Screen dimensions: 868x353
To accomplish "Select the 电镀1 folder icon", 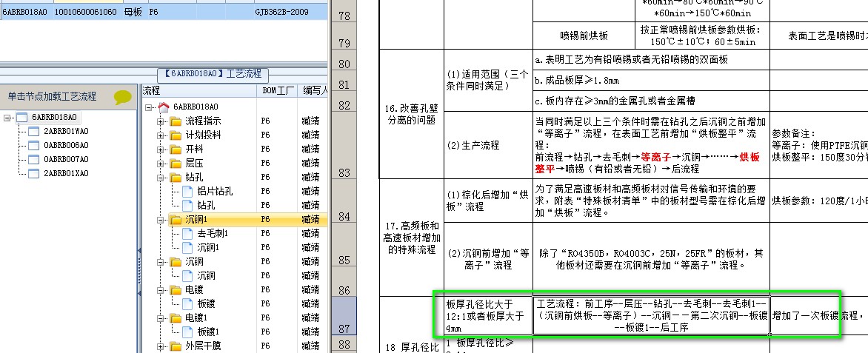I will click(x=176, y=317).
